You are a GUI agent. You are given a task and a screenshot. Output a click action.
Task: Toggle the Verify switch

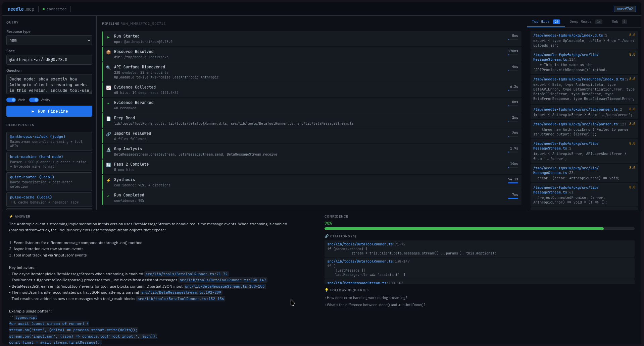click(34, 100)
